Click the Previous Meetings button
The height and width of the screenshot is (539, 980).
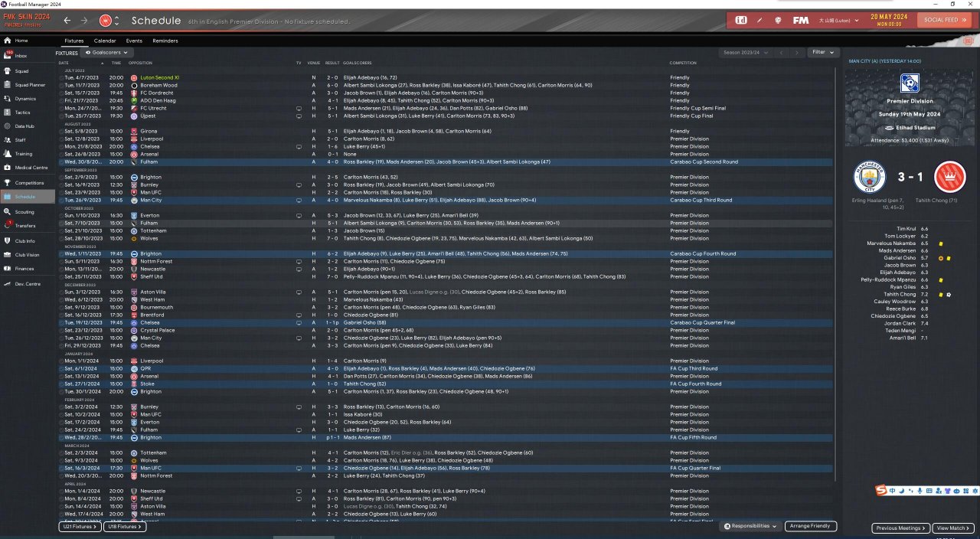pos(901,528)
